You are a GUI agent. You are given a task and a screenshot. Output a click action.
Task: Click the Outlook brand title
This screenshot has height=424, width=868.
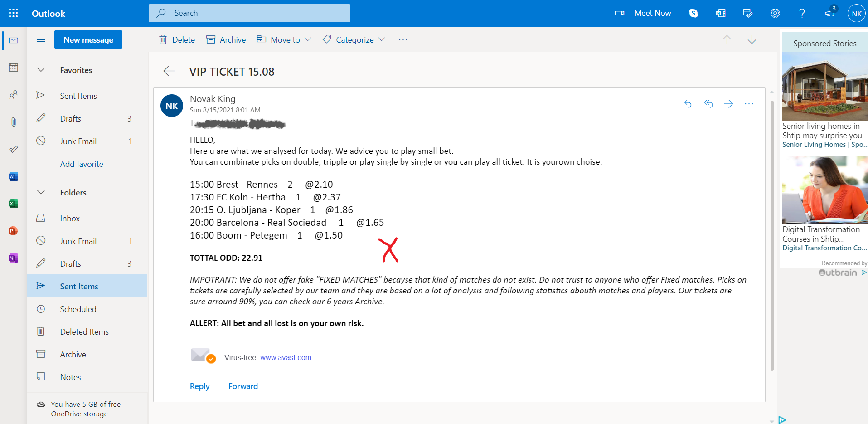[48, 14]
